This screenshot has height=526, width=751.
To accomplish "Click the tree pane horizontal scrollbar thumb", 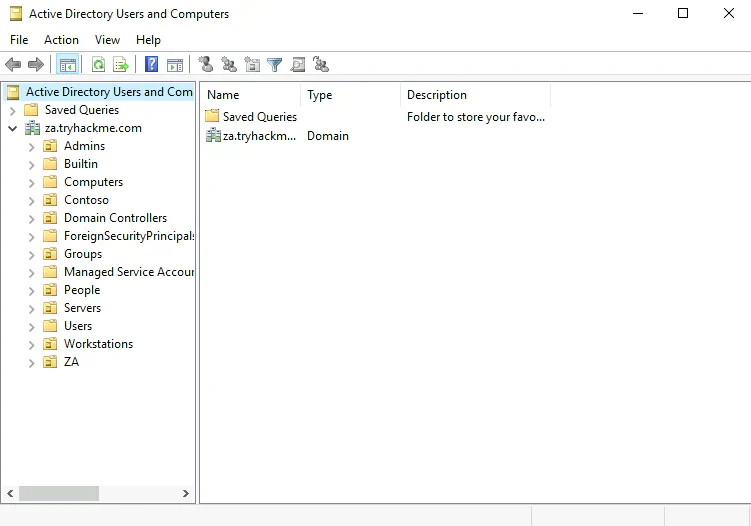I will [x=59, y=493].
